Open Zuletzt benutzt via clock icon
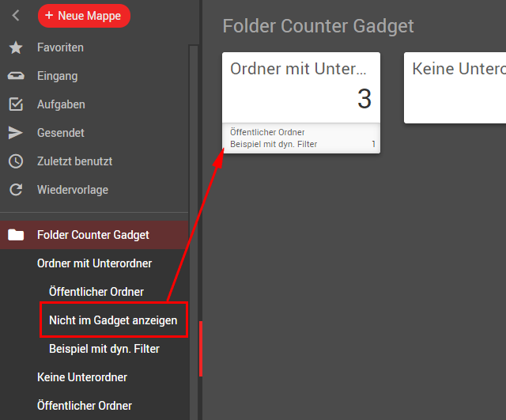The image size is (506, 420). [x=16, y=161]
